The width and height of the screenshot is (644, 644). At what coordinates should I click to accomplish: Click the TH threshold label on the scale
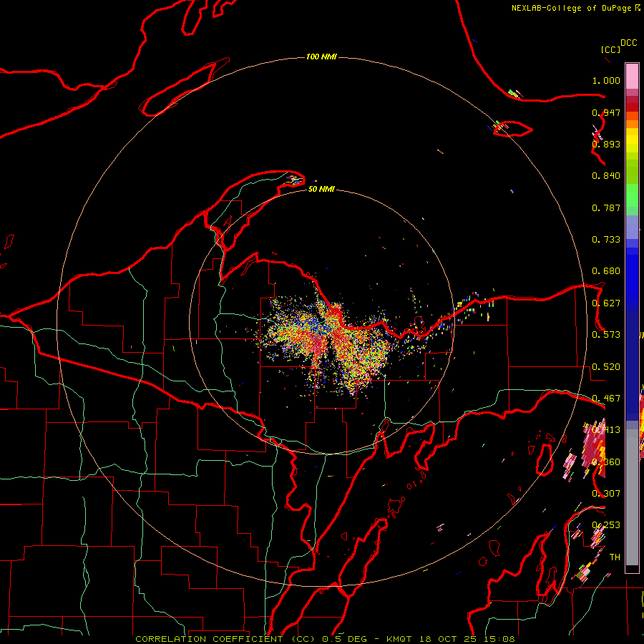615,557
